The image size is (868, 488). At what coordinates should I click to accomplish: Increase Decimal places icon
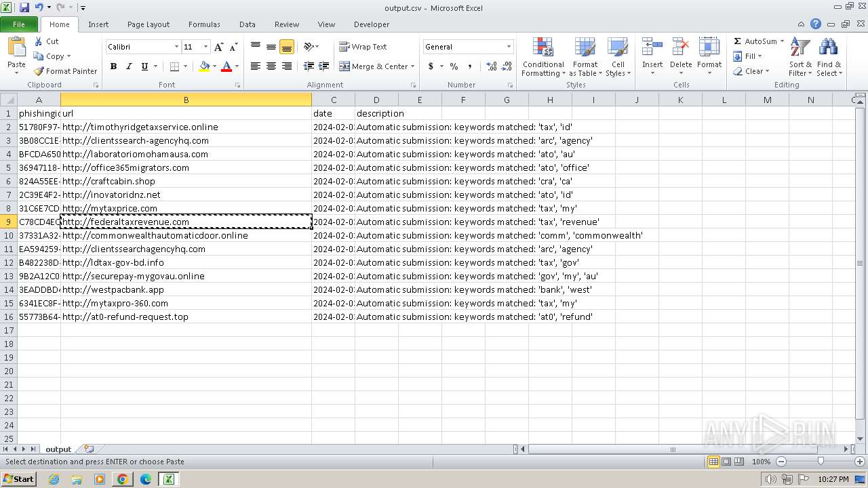[492, 66]
